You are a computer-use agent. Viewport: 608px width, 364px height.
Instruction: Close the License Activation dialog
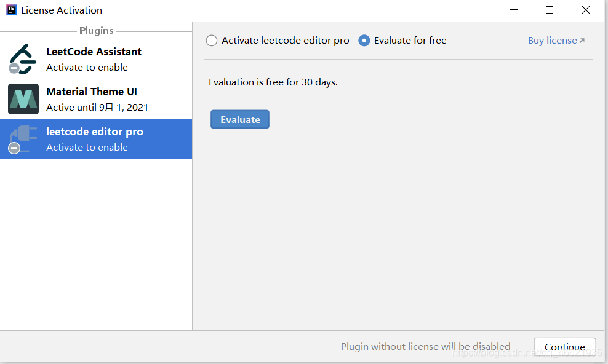(x=585, y=10)
